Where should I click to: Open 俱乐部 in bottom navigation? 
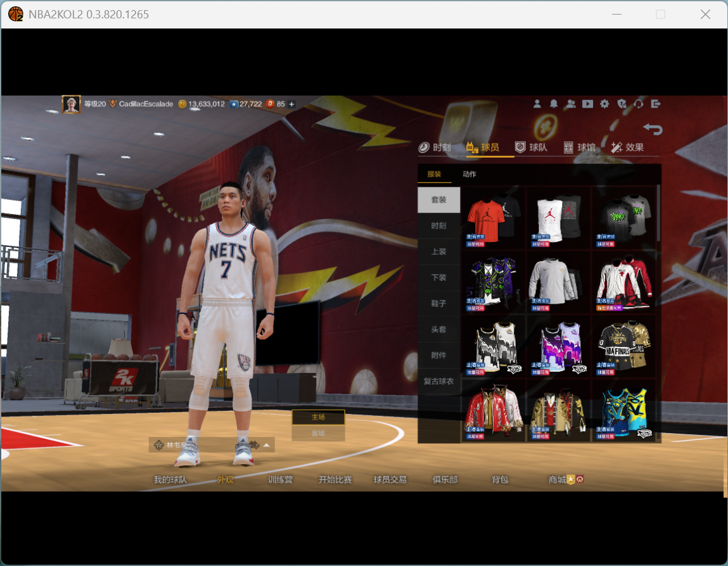tap(445, 480)
